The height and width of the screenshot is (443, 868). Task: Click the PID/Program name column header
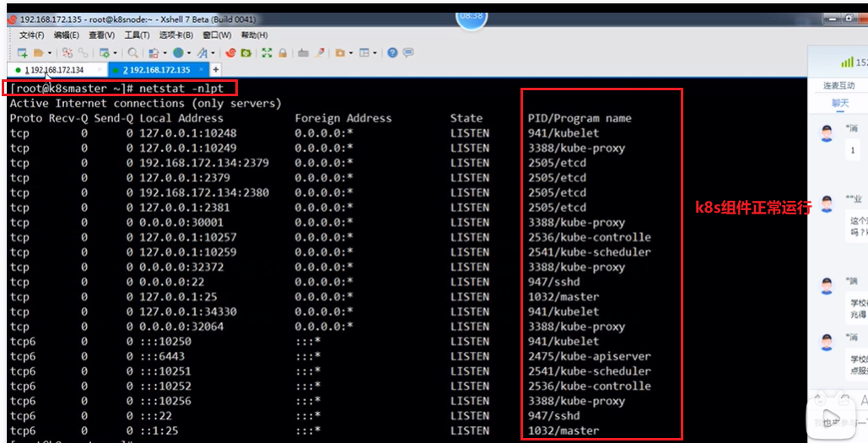pos(580,118)
